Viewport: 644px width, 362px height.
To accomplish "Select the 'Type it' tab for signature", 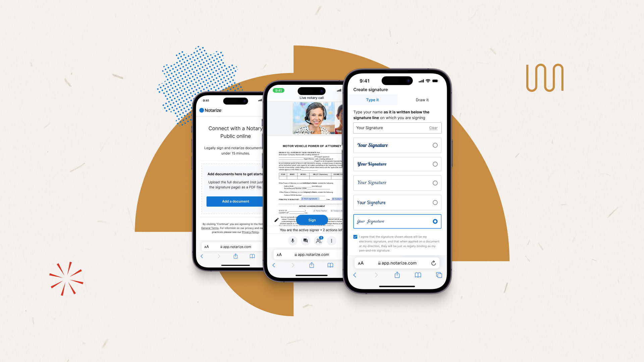I will click(372, 100).
